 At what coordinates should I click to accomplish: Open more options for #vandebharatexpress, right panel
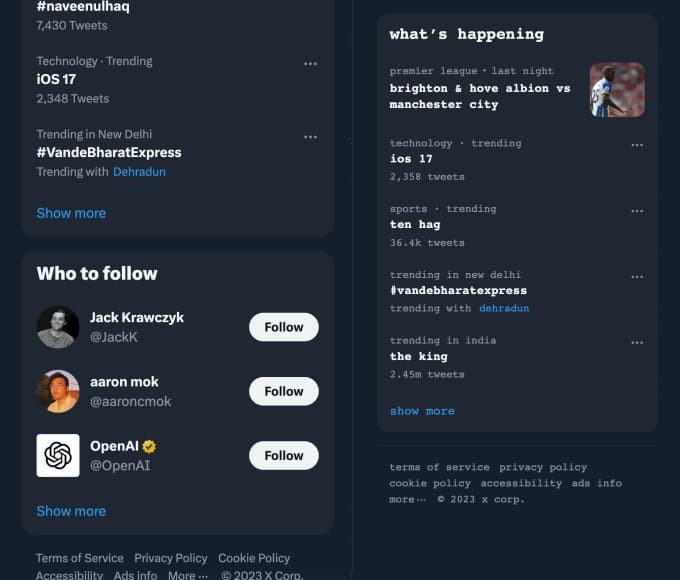[x=637, y=276]
